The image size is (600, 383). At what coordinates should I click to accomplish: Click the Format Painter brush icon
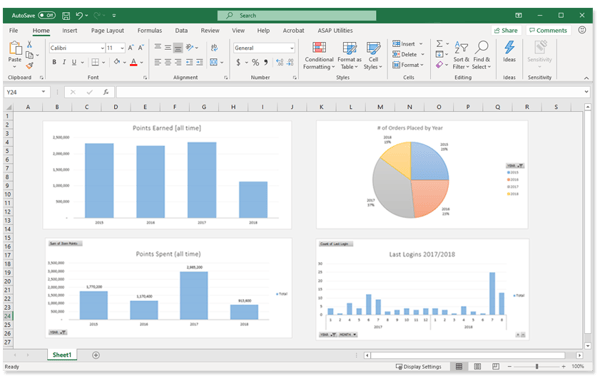(x=29, y=65)
